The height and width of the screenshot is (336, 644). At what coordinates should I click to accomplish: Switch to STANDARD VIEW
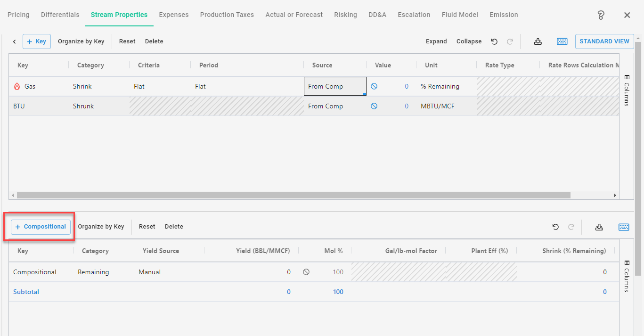[604, 41]
